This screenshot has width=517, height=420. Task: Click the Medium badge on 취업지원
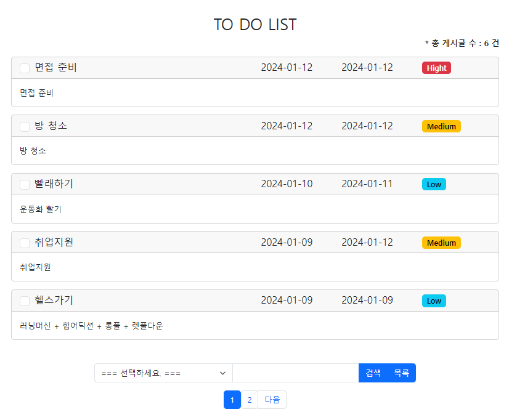click(x=441, y=243)
